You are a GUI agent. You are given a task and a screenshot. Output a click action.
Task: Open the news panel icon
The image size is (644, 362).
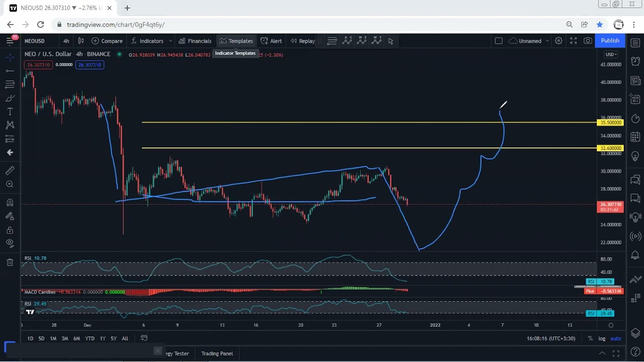coord(635,80)
